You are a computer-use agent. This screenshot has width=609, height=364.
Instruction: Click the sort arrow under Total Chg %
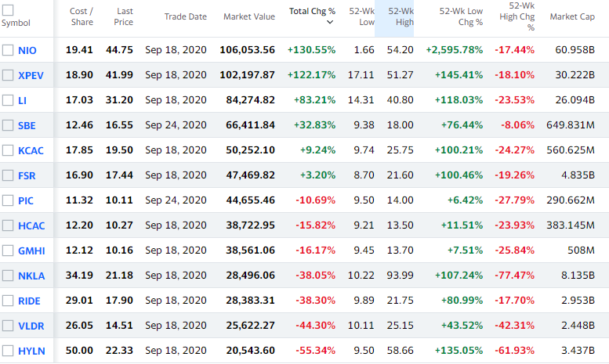tap(329, 23)
